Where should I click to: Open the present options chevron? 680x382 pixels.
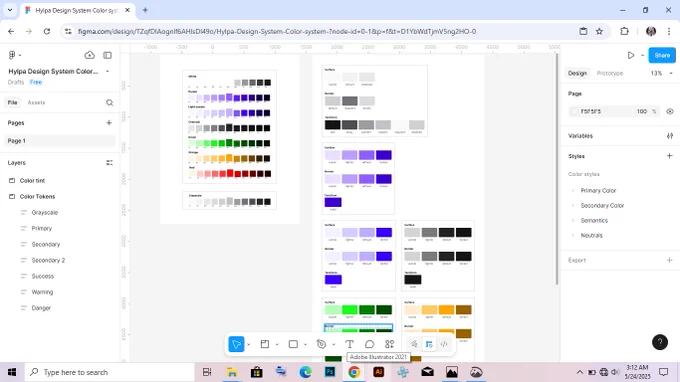(642, 56)
